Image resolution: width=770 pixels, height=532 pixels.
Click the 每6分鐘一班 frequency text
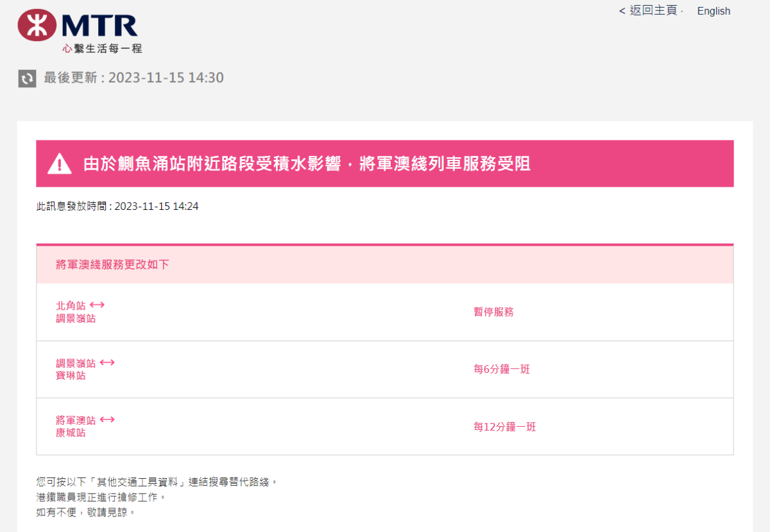(502, 370)
